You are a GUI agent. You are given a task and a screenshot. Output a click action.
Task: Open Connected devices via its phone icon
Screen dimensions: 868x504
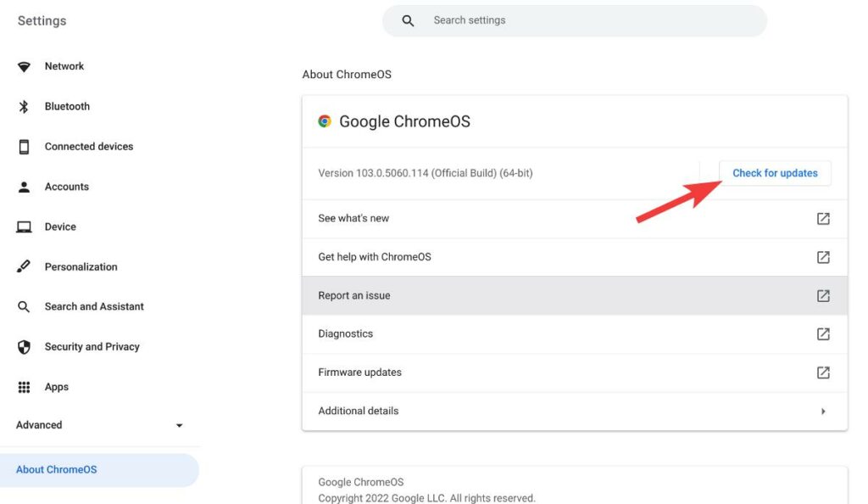click(x=25, y=146)
